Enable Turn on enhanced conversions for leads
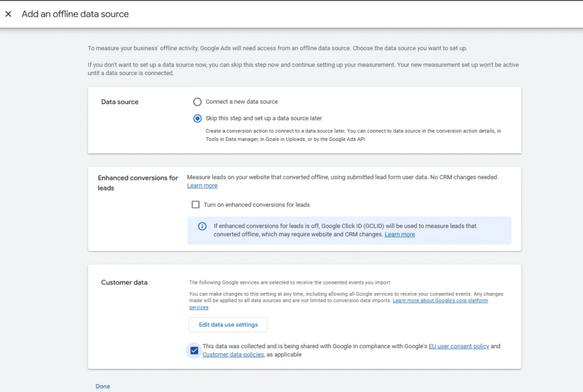This screenshot has height=392, width=583. [x=196, y=205]
